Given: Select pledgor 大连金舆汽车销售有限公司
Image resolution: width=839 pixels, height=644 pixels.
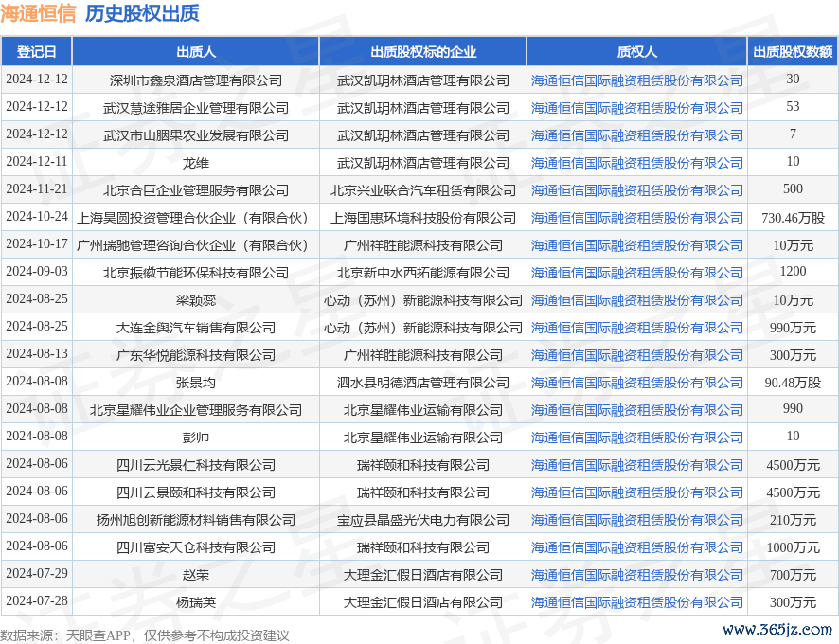Looking at the screenshot, I should 196,328.
